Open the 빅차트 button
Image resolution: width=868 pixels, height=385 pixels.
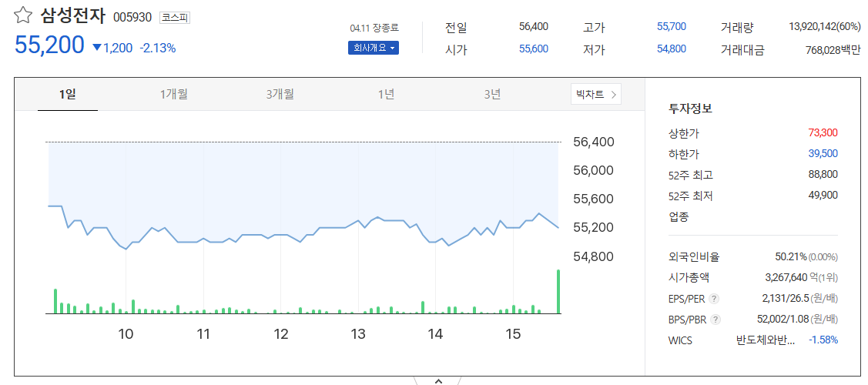(x=595, y=94)
